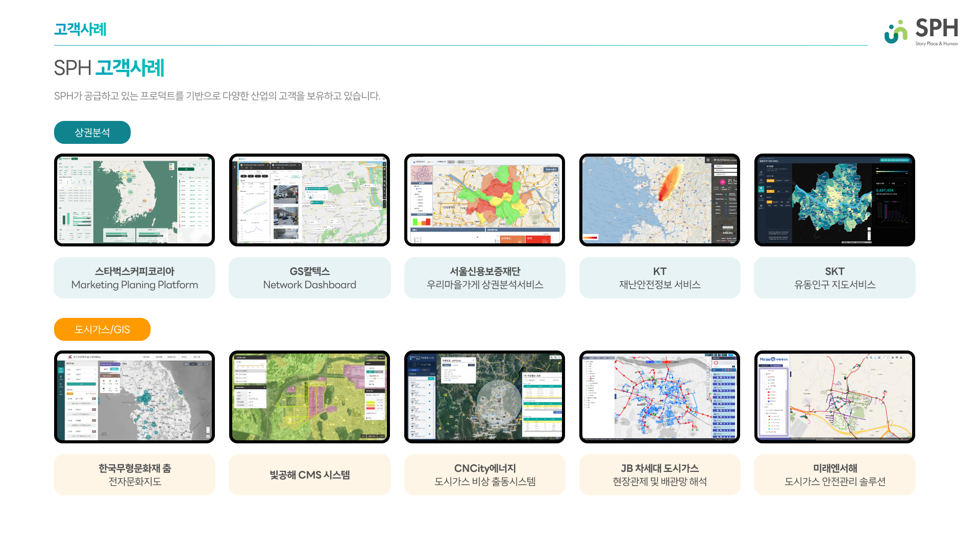Screen dimensions: 980x551
Task: Open the KT disaster safety map screenshot
Action: point(659,200)
